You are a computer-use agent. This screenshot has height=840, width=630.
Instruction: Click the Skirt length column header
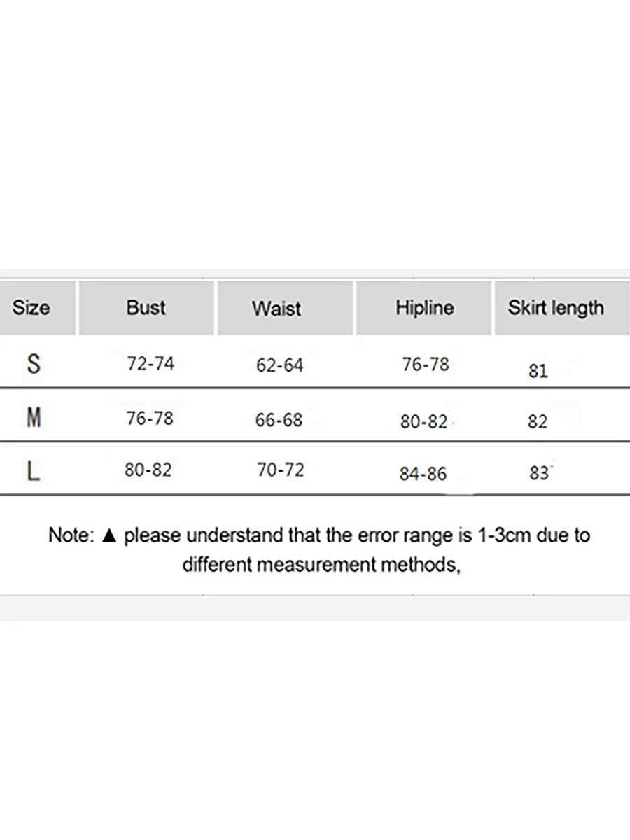coord(556,308)
